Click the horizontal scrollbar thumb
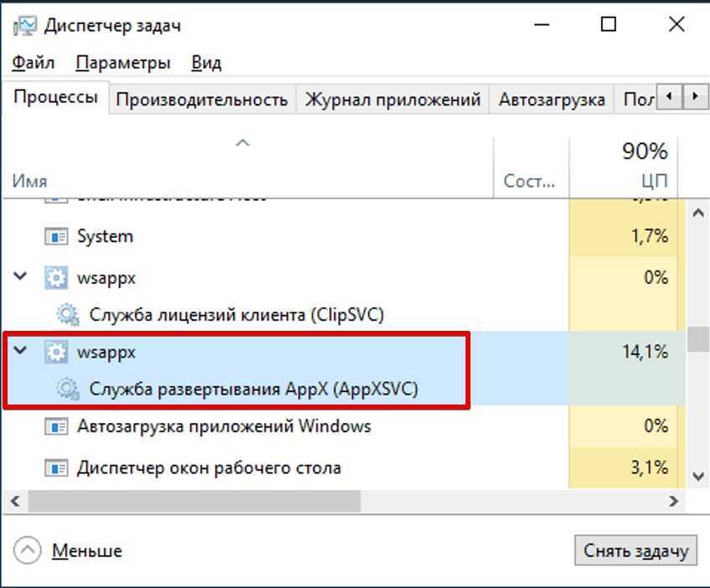The width and height of the screenshot is (710, 588). click(194, 501)
